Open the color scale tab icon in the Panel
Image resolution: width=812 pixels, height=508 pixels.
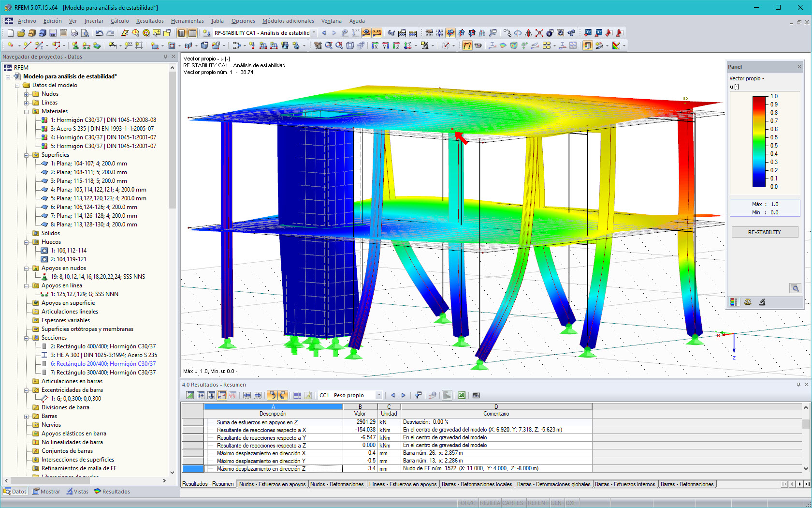(734, 302)
